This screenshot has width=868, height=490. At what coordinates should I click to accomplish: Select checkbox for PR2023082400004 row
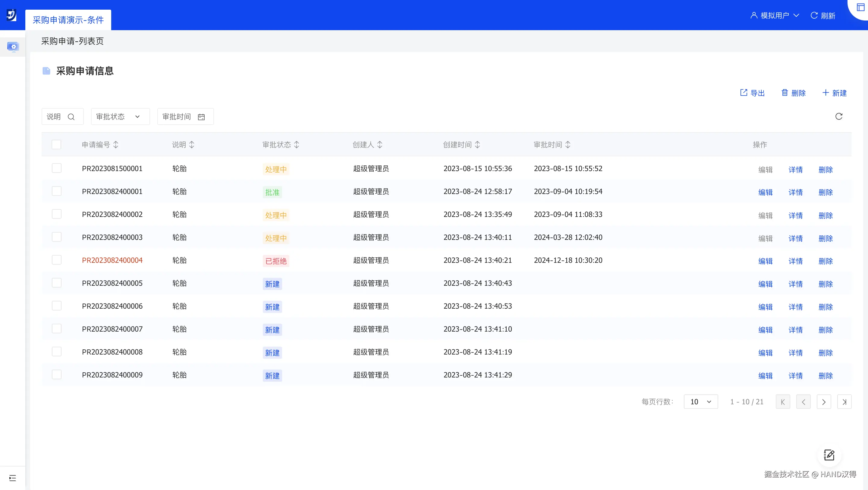tap(56, 260)
